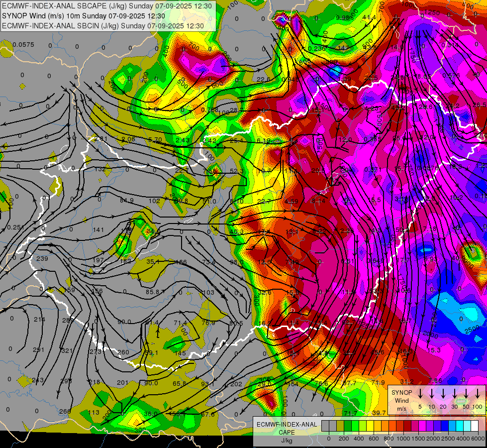Click the 6000 tick label on CAPE scale

478,439
